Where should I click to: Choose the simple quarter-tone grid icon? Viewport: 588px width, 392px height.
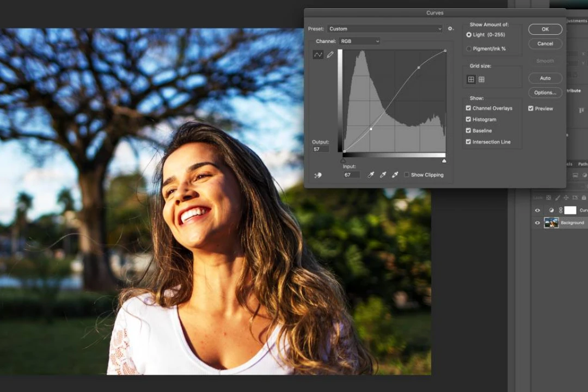point(471,79)
